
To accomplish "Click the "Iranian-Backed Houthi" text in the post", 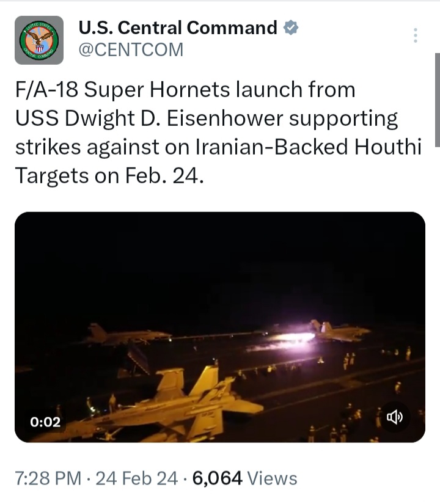I will (309, 147).
